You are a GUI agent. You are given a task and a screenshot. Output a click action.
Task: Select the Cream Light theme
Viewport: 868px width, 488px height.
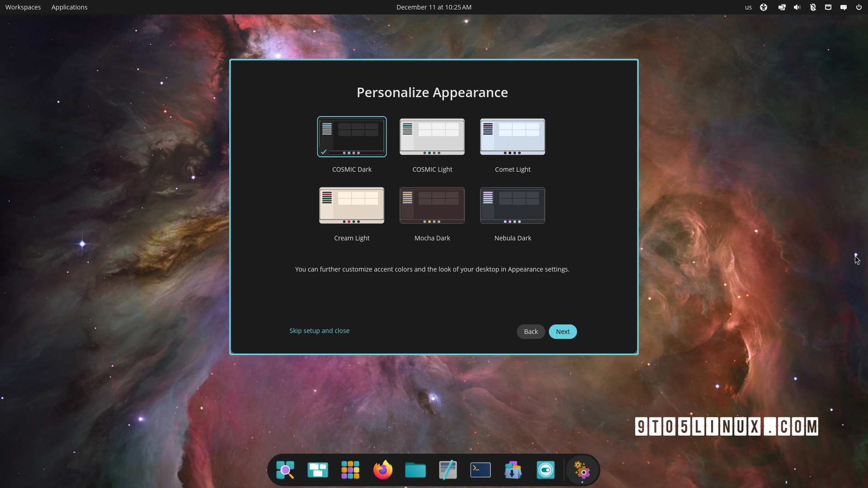352,206
